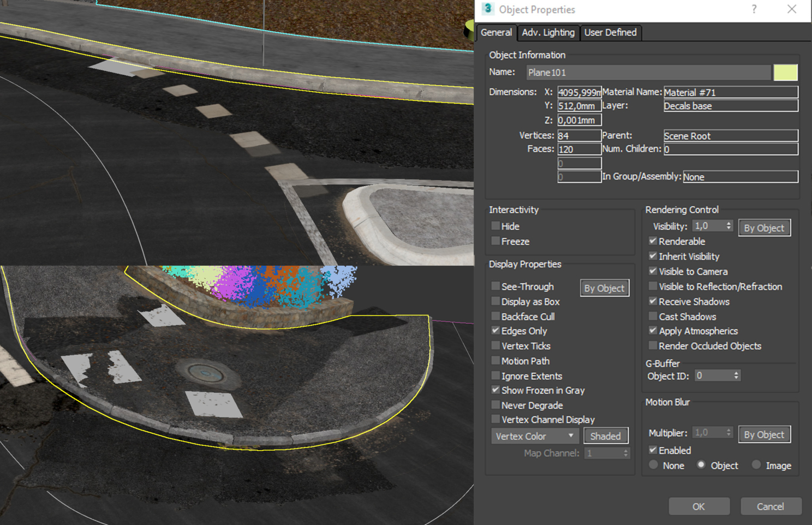812x525 pixels.
Task: Click the Visibility value field
Action: tap(708, 226)
